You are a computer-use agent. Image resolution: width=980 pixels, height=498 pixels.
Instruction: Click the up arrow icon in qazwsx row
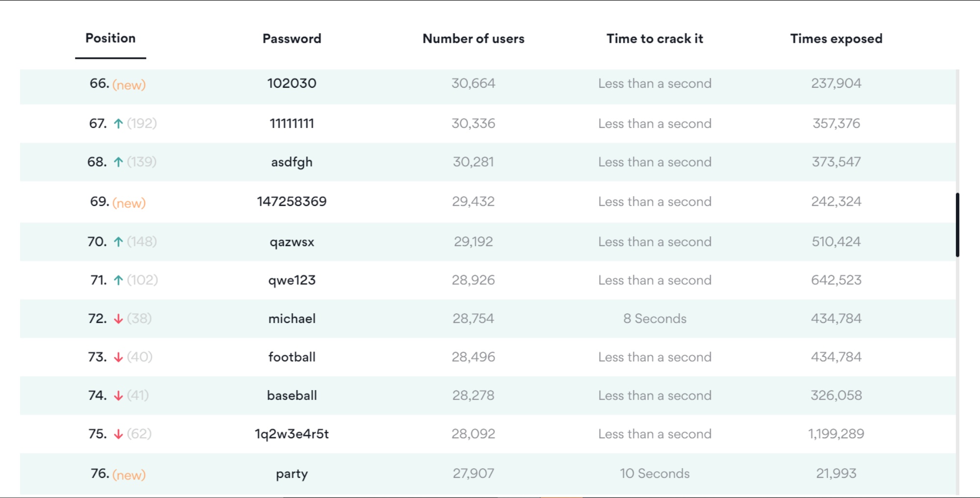pos(118,242)
